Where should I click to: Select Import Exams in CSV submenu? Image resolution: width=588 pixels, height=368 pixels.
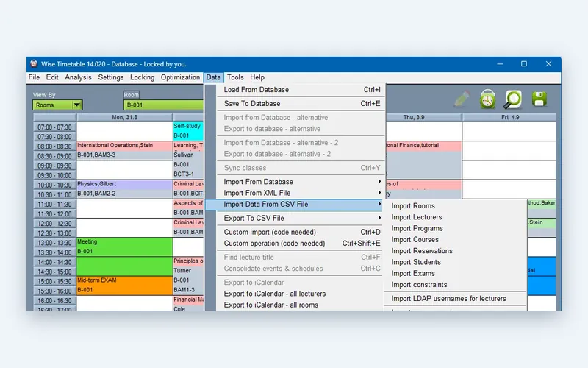click(x=456, y=273)
